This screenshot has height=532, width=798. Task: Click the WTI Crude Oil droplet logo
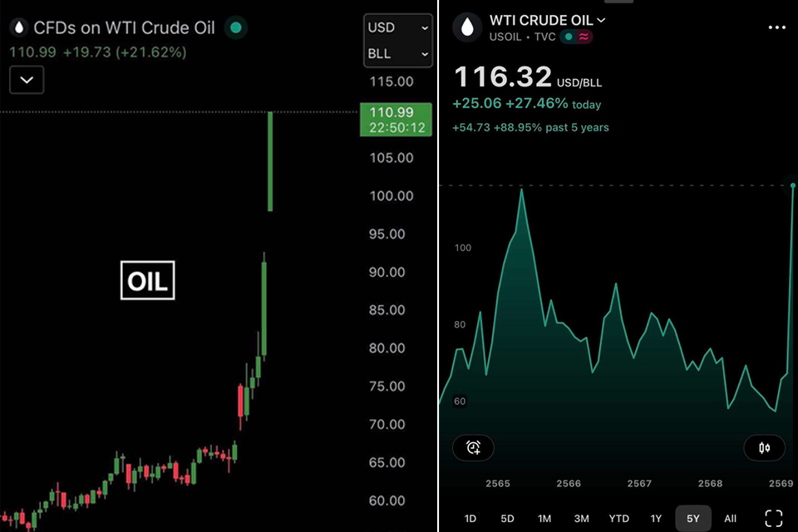pyautogui.click(x=467, y=27)
